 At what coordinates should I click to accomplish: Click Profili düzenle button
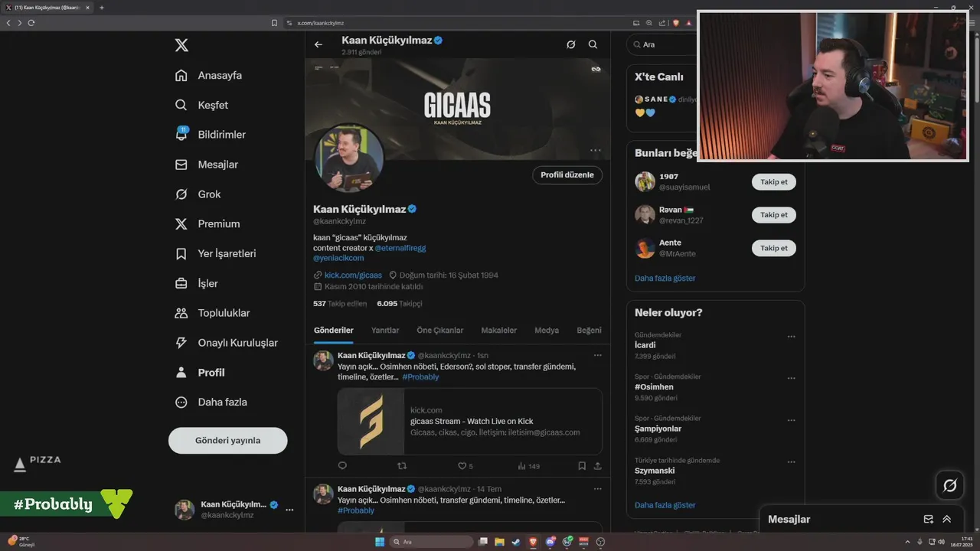click(x=567, y=174)
